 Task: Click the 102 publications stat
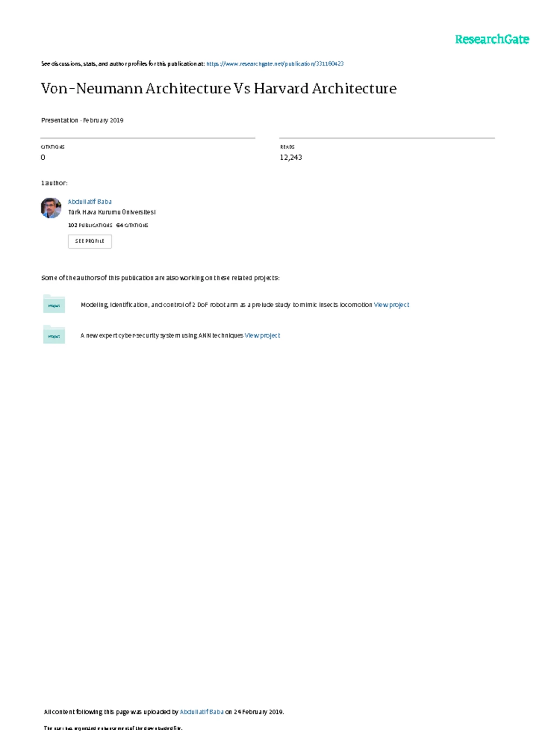[x=90, y=225]
